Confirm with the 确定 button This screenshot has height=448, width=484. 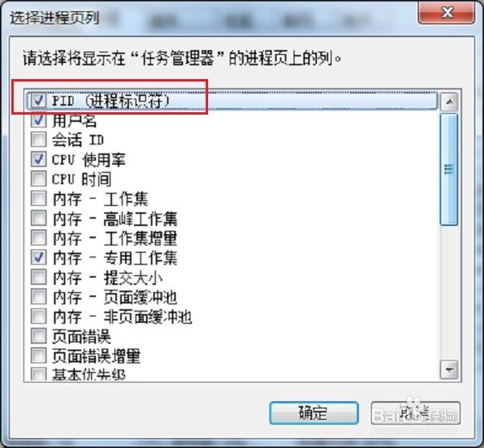point(314,412)
